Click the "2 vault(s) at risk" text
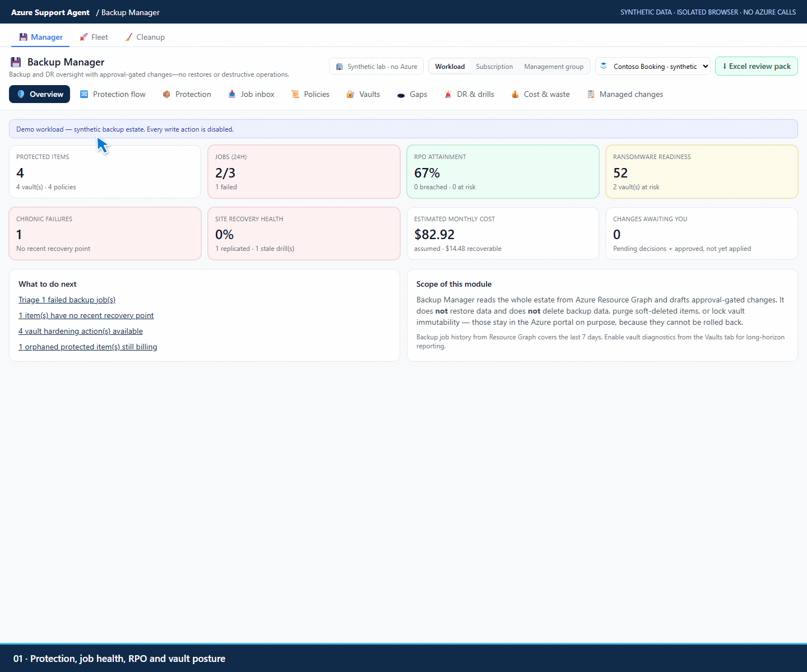Screen dimensions: 807x672 [636, 187]
